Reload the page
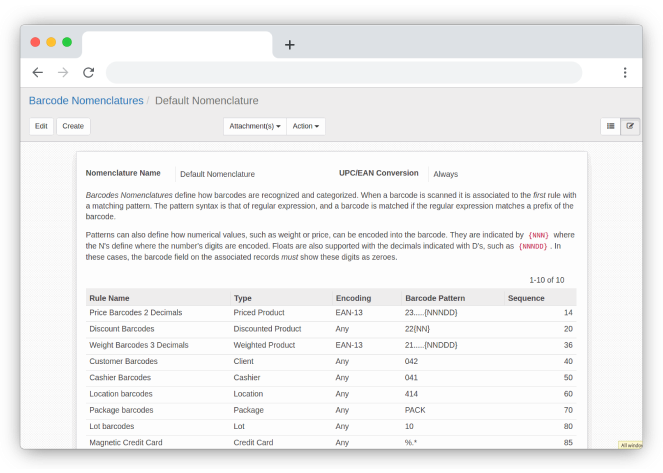The image size is (663, 473). coord(88,73)
